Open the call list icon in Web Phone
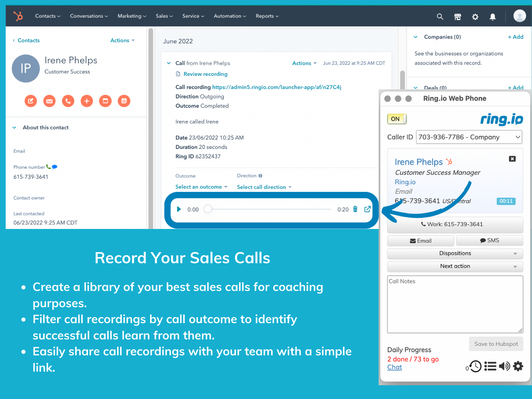 pos(490,366)
